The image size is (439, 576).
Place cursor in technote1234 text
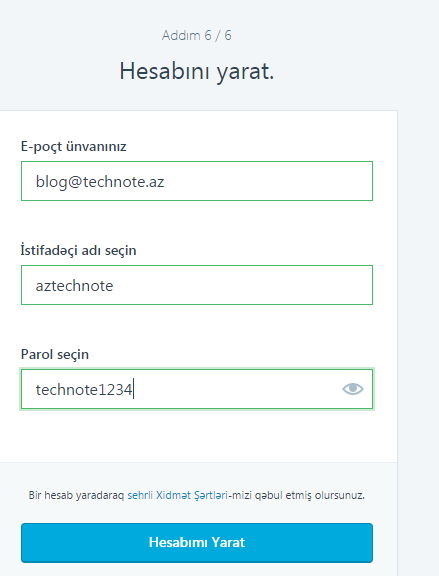click(84, 389)
